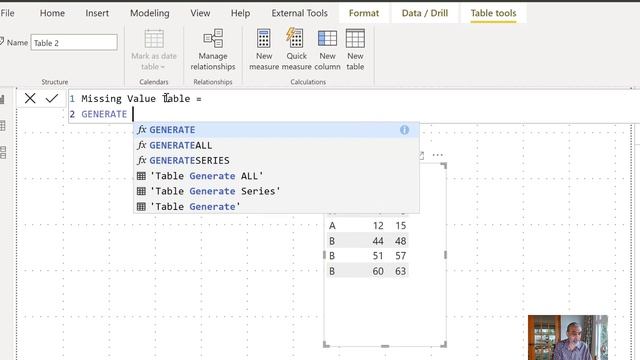Switch to Report view in sidebar
This screenshot has height=360, width=640.
pyautogui.click(x=2, y=99)
